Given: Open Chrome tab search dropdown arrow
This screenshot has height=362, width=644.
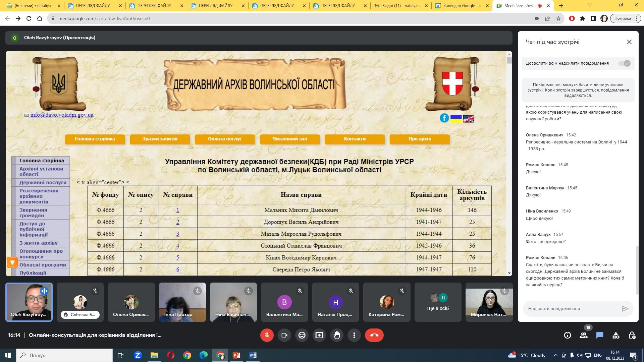Looking at the screenshot, I should pos(590,5).
